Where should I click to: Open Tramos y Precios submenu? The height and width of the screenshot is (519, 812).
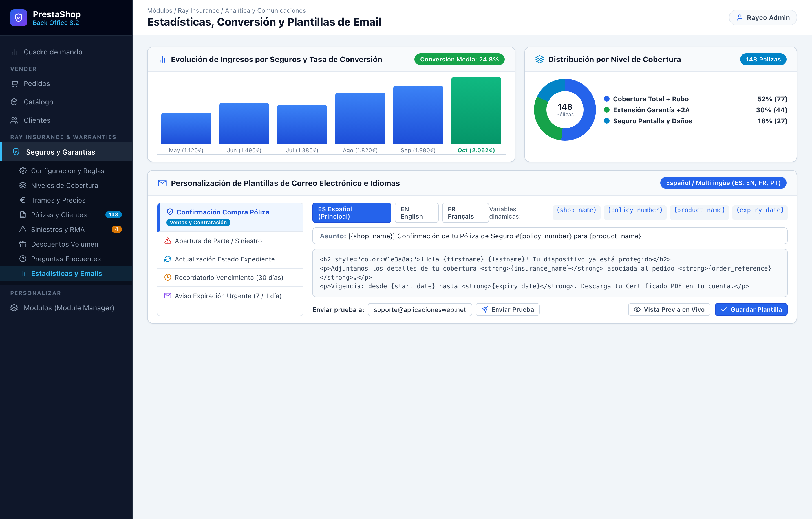pyautogui.click(x=66, y=200)
